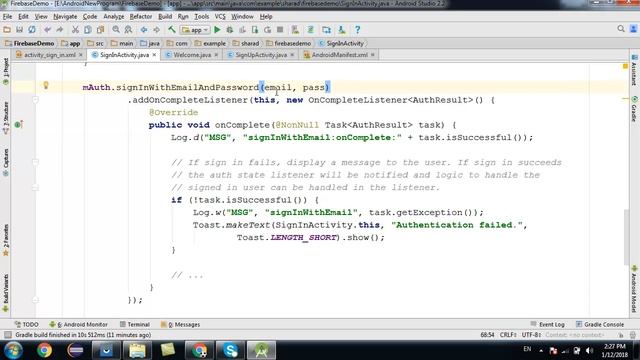Click the Navigate Forward arrow icon
This screenshot has width=640, height=360.
tap(156, 29)
